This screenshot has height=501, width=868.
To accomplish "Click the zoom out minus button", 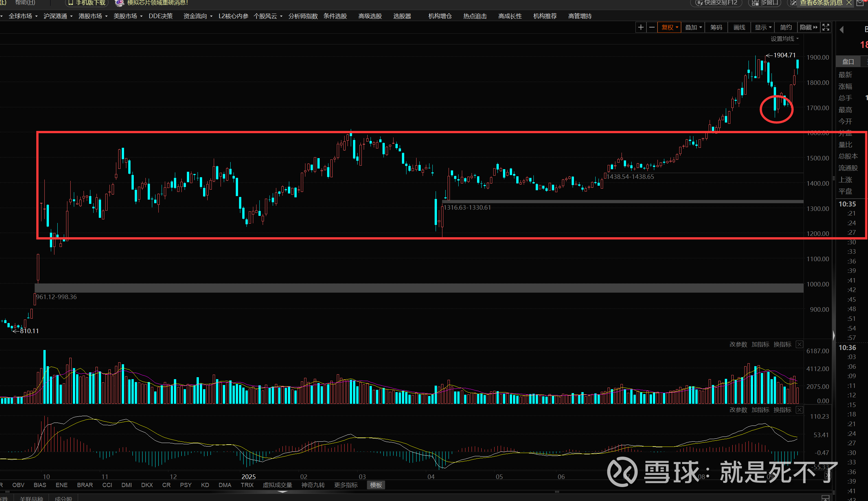I will pos(652,28).
